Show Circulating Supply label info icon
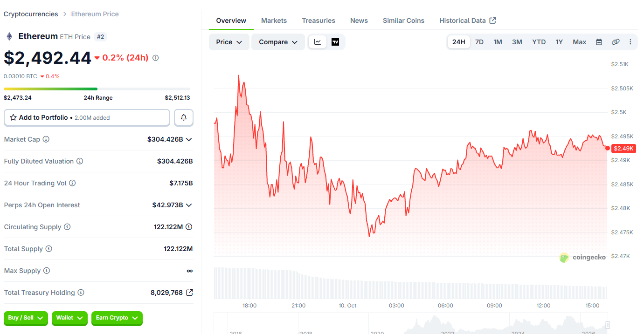The height and width of the screenshot is (334, 644). [67, 227]
